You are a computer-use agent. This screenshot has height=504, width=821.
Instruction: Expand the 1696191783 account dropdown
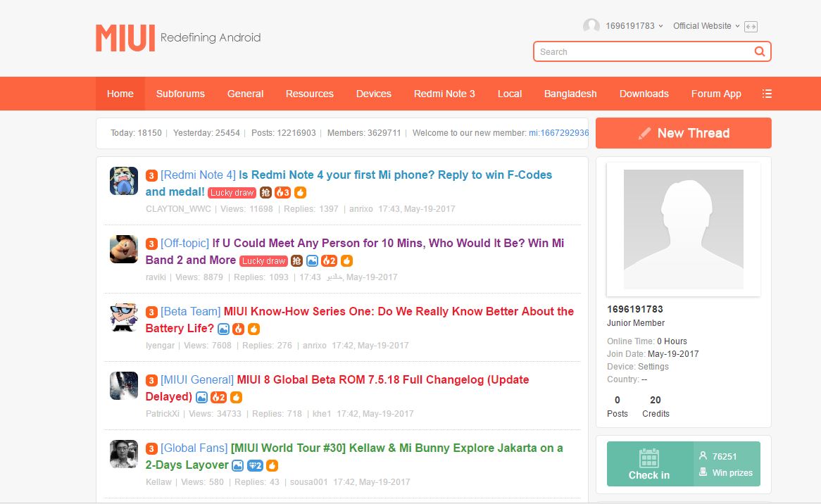point(634,26)
